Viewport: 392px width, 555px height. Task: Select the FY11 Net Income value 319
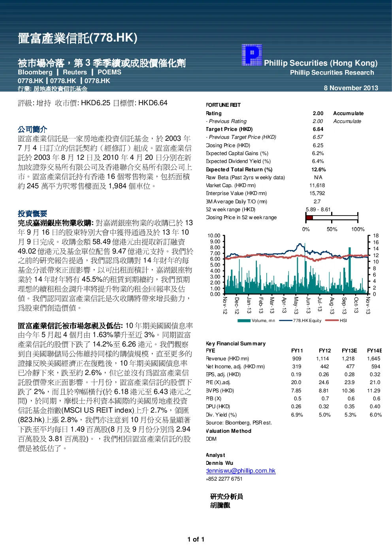297,366
